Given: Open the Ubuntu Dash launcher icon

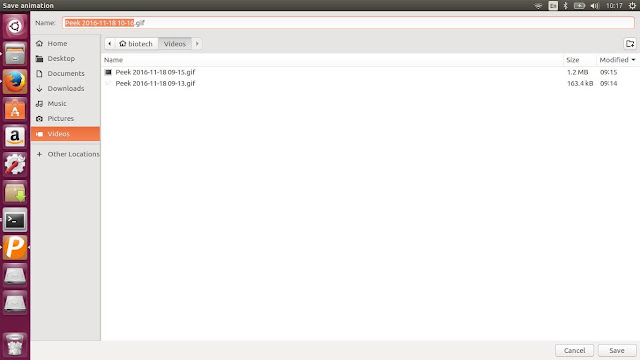Looking at the screenshot, I should point(15,27).
